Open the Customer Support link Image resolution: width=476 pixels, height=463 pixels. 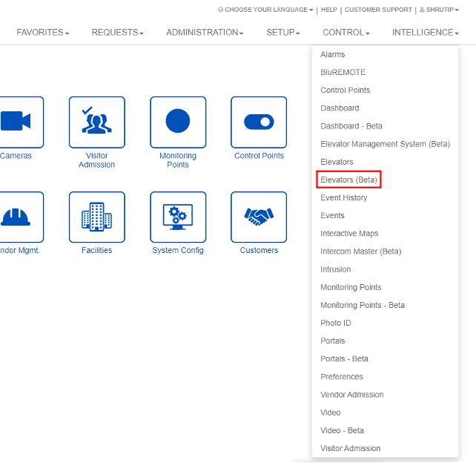pos(378,10)
